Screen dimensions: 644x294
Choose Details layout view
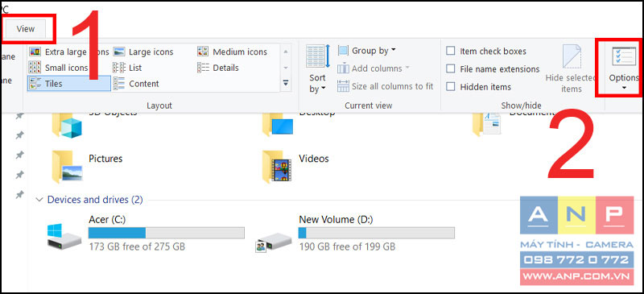[x=218, y=68]
